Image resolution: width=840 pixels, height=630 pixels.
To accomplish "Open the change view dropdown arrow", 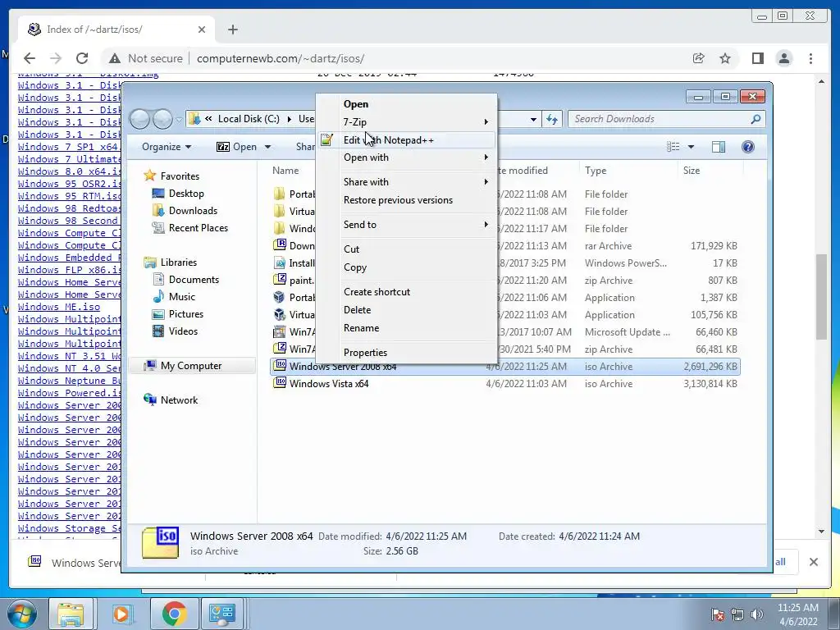I will 691,147.
